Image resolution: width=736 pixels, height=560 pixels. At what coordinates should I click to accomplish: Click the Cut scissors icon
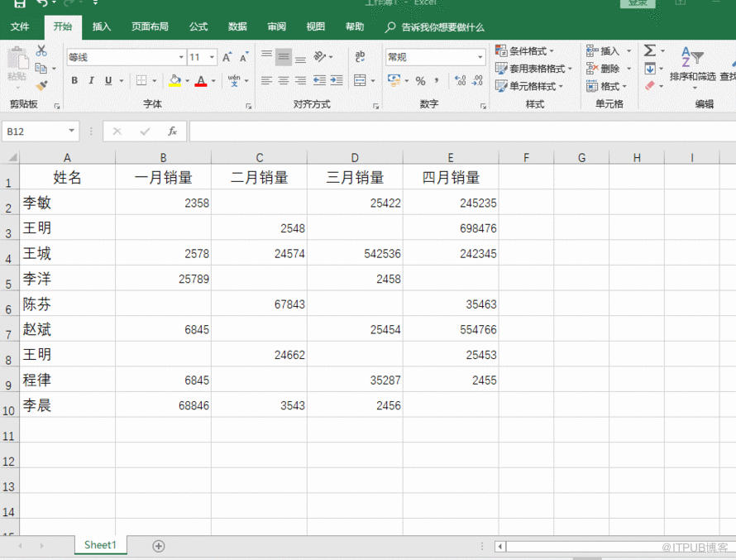click(x=41, y=51)
